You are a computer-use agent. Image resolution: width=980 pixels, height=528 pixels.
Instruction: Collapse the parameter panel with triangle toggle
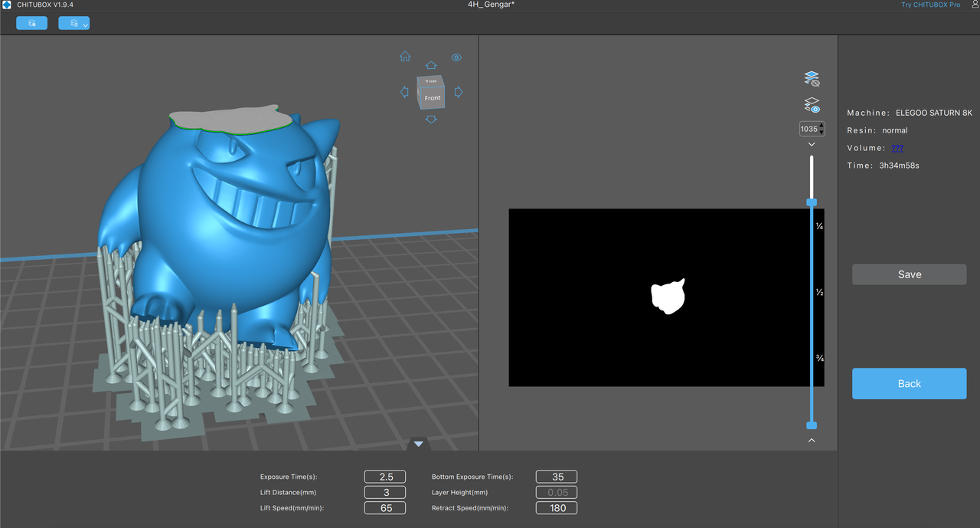(418, 444)
